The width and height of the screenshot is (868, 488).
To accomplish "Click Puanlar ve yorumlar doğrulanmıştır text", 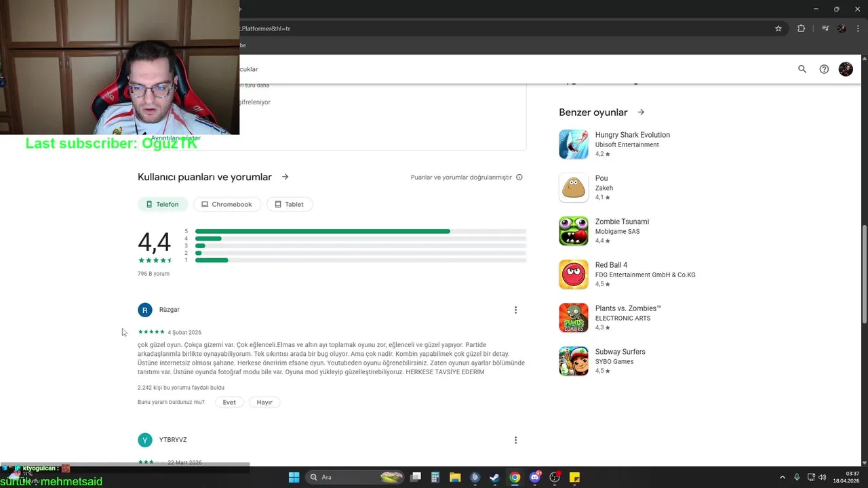I will 461,178.
